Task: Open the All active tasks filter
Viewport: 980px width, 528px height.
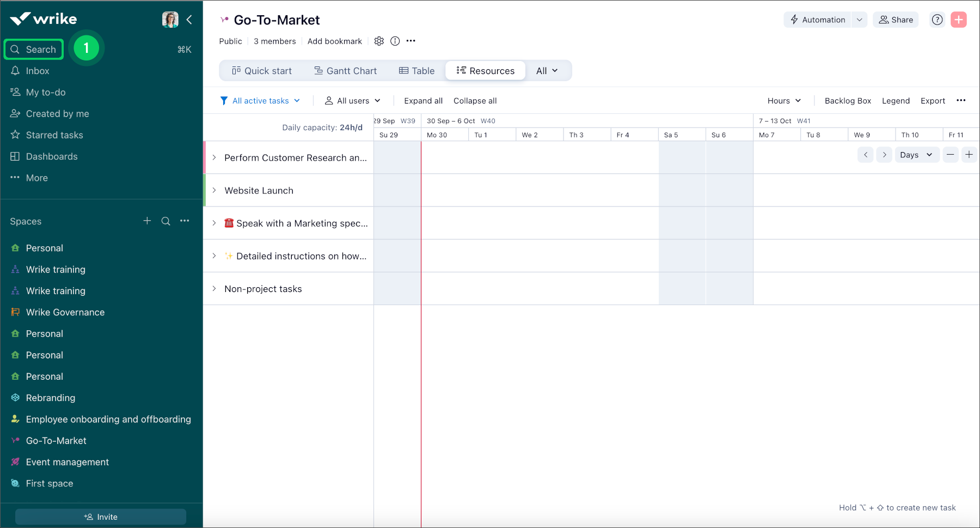Action: coord(260,101)
